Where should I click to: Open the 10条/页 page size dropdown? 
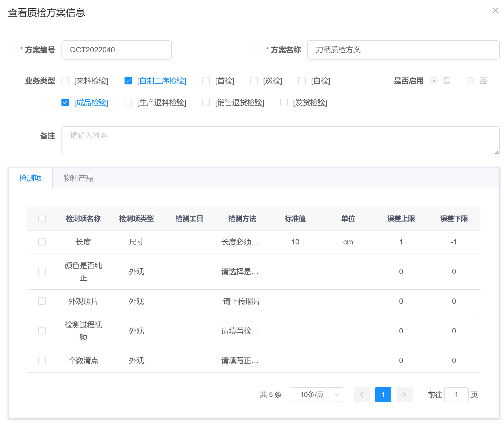[316, 394]
